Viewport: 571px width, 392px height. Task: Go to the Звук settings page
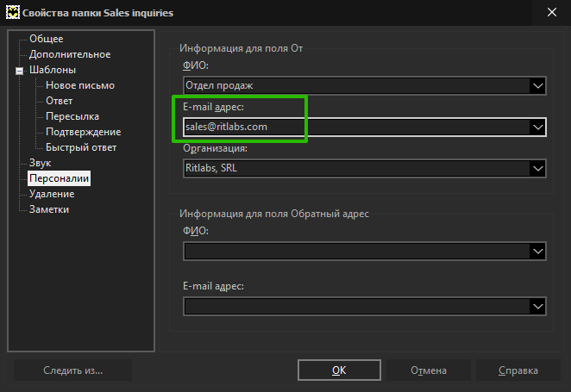pyautogui.click(x=40, y=163)
